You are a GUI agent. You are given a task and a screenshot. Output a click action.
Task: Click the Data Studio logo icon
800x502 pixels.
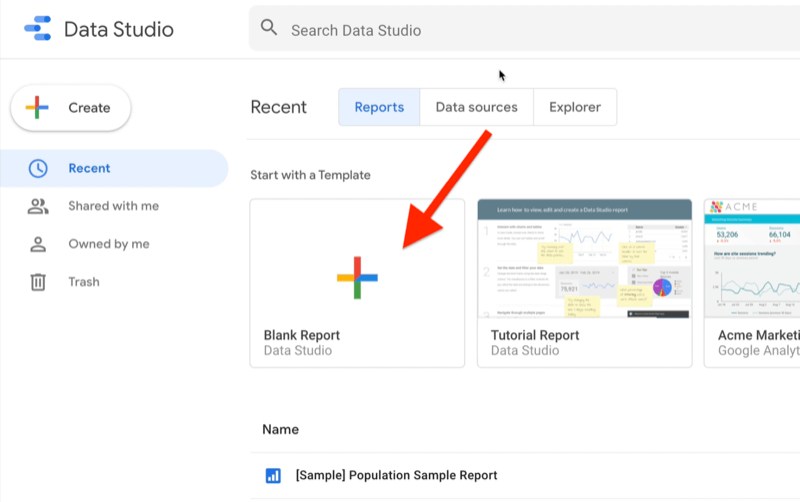click(x=38, y=28)
